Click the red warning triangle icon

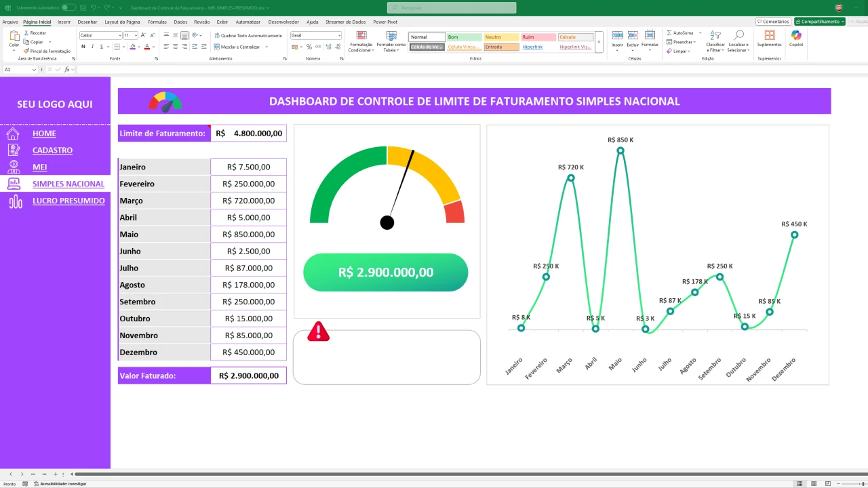coord(318,331)
